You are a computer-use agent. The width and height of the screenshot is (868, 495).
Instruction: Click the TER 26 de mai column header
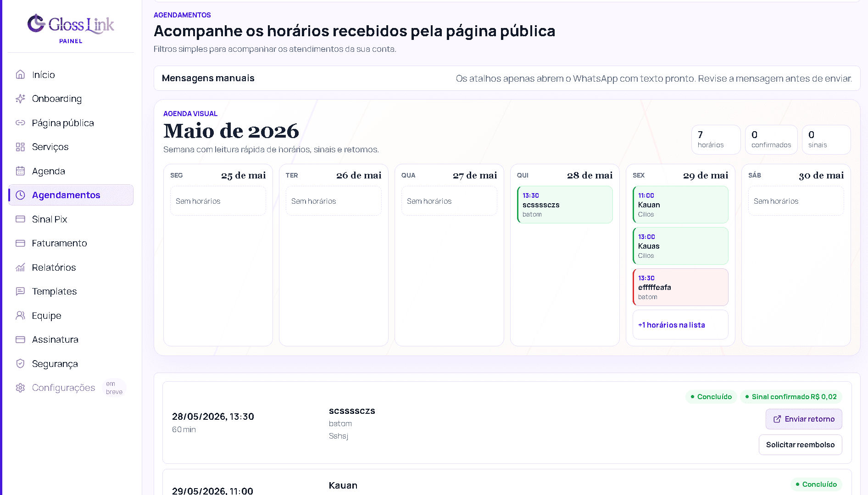click(x=334, y=175)
